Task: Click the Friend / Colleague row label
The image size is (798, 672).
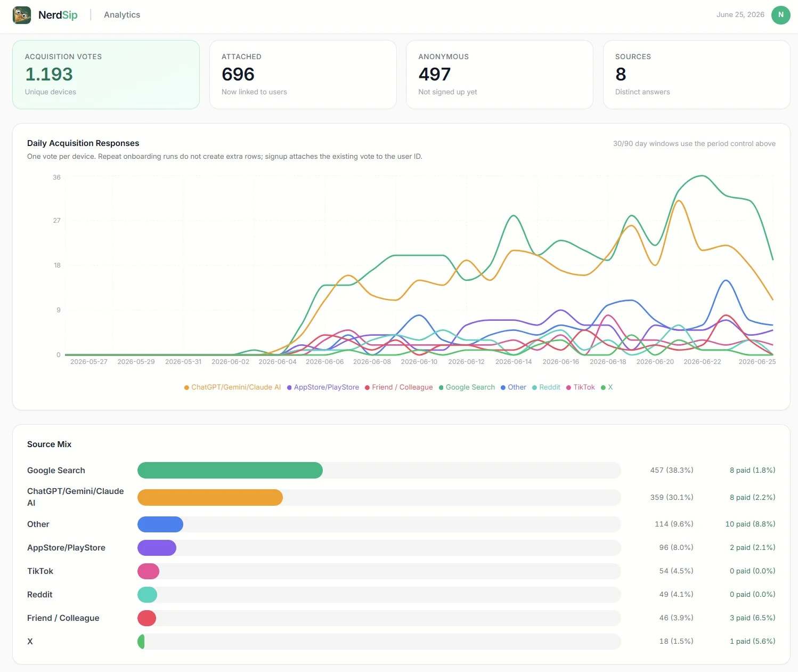Action: click(63, 618)
